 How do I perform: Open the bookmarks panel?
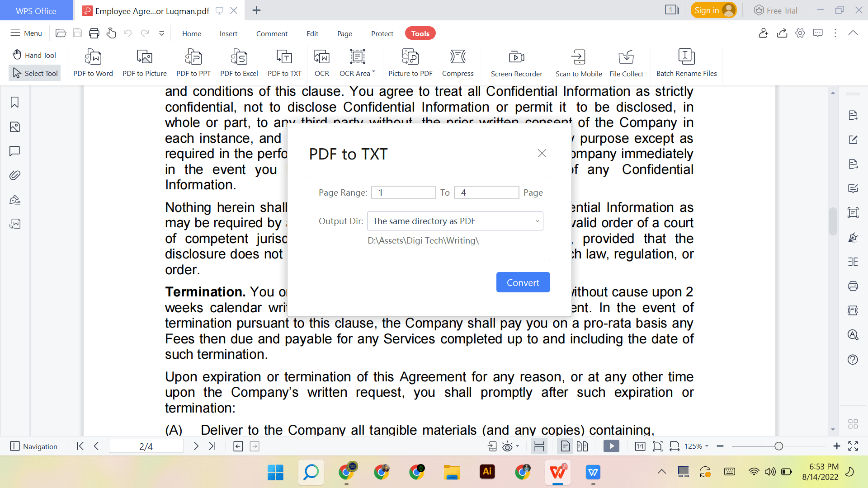[x=14, y=102]
